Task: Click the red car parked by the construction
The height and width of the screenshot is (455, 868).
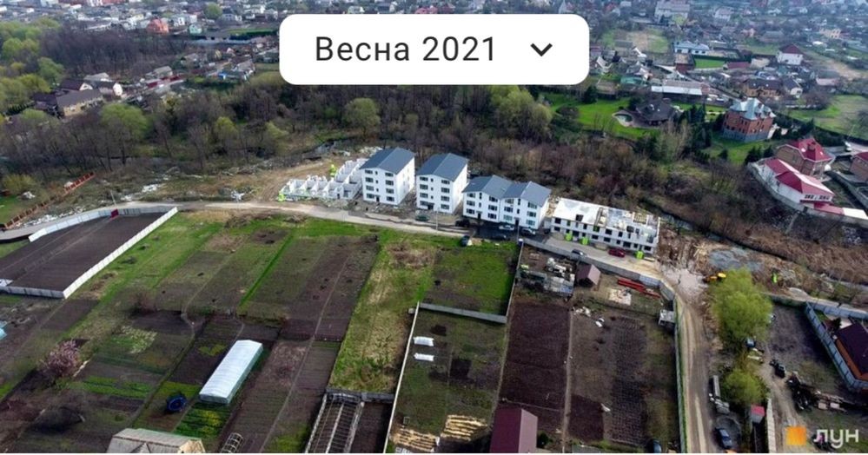Action: tap(617, 253)
